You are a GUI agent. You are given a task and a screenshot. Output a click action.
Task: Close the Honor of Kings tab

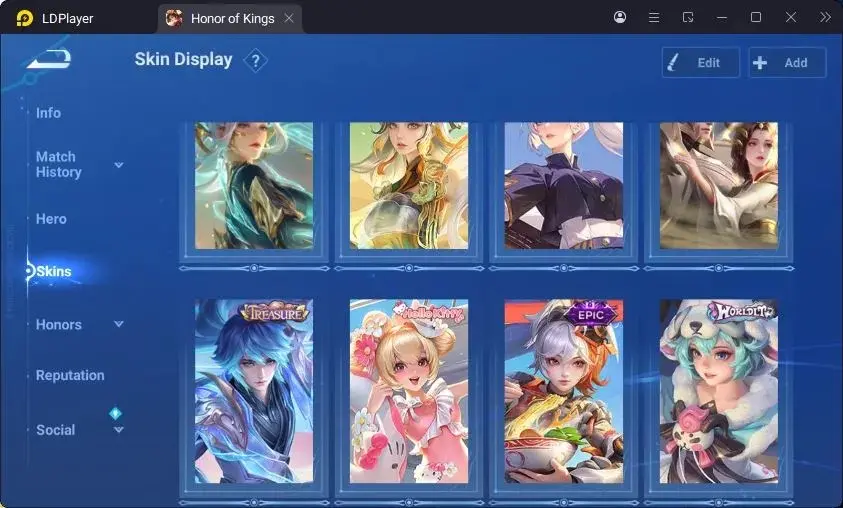289,18
